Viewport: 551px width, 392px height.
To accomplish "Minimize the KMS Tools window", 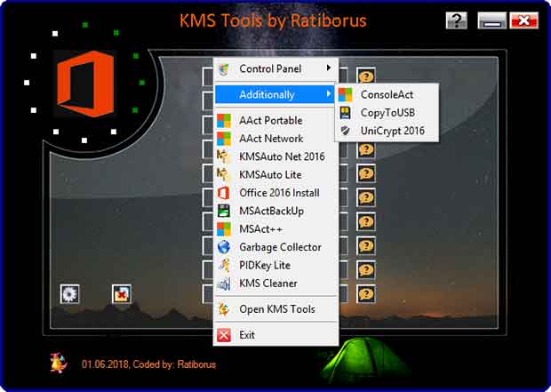I will (492, 20).
